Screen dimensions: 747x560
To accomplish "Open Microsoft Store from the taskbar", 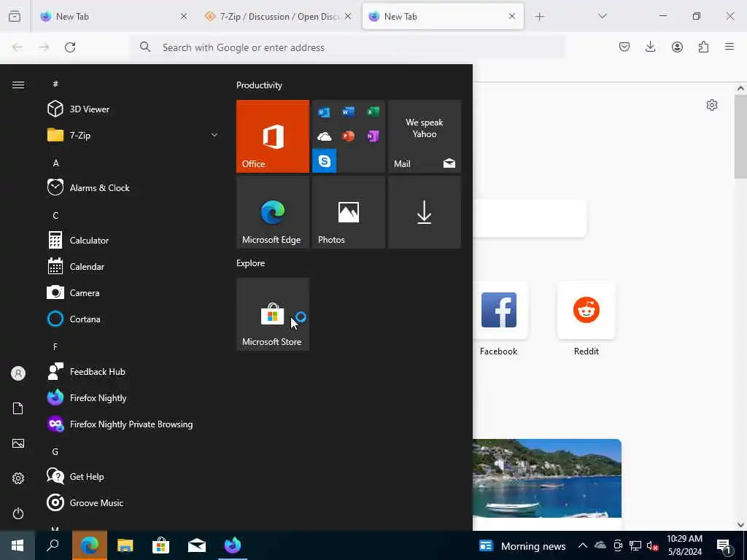I will (161, 545).
